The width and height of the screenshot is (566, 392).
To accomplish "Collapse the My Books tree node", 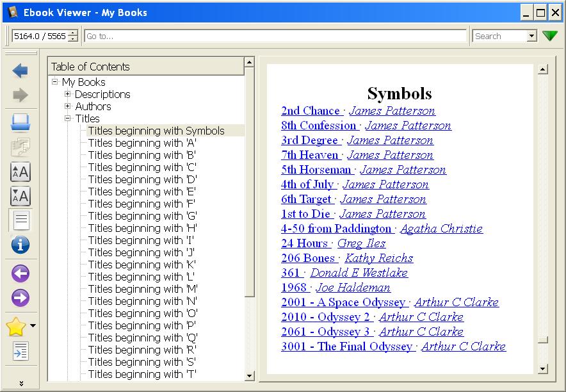I will pyautogui.click(x=55, y=81).
